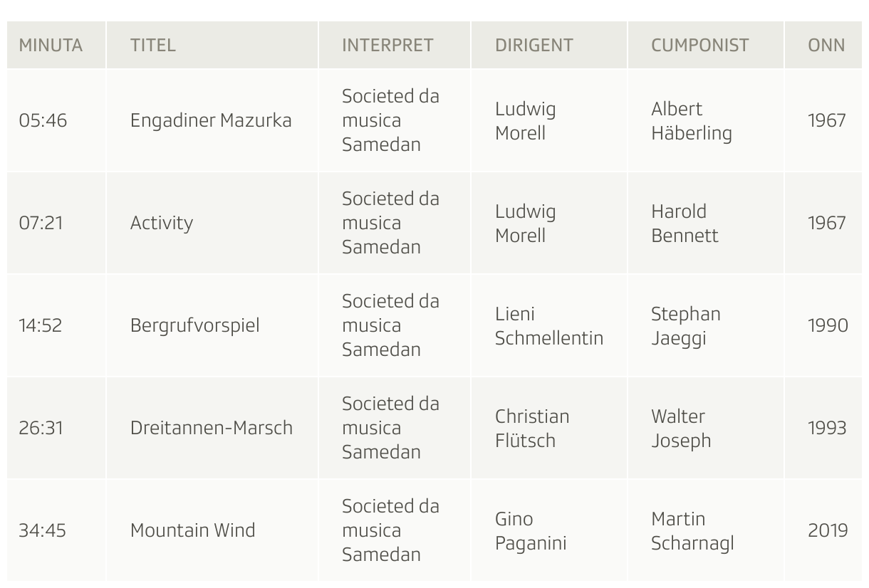Select the Engadiner Mazurka title
The height and width of the screenshot is (588, 869).
coord(211,120)
